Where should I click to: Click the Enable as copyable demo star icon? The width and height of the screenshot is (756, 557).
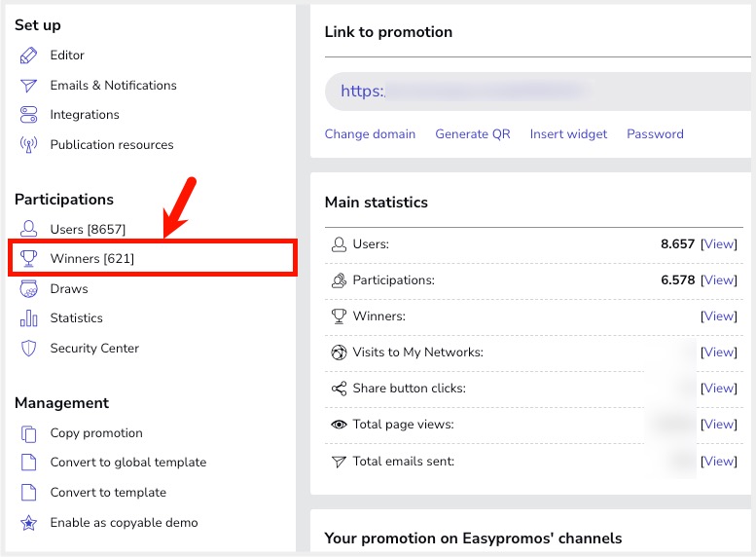coord(29,523)
